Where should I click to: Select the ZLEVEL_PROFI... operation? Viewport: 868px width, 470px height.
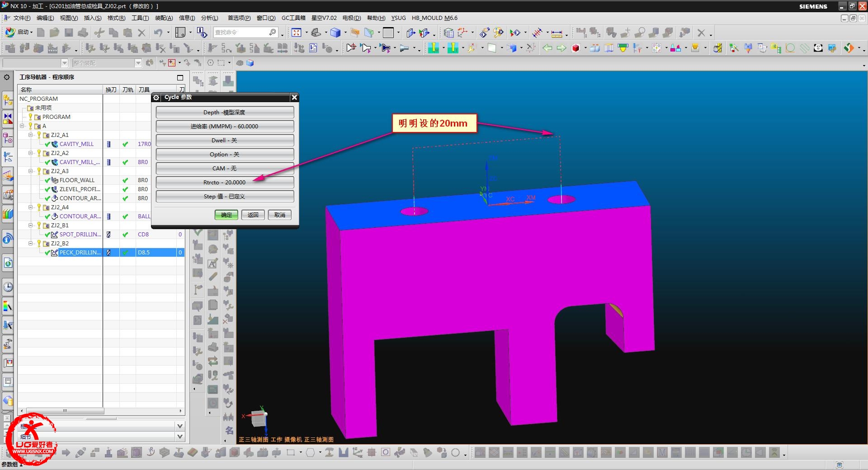(80, 189)
